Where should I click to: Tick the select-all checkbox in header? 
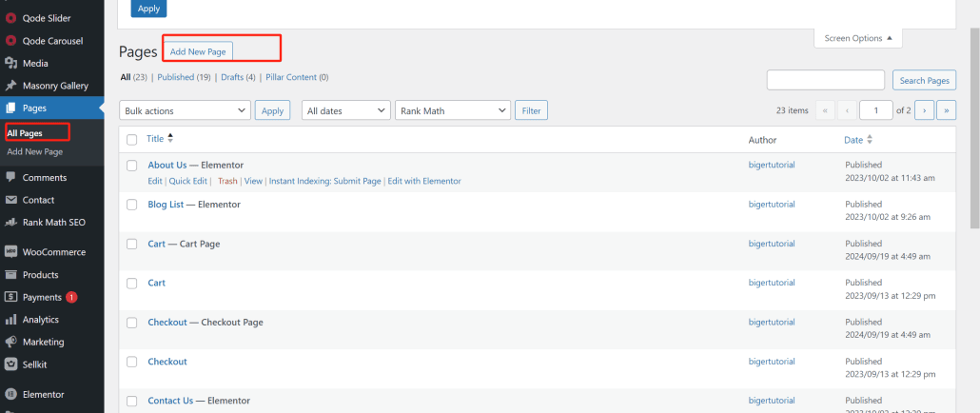click(x=132, y=140)
